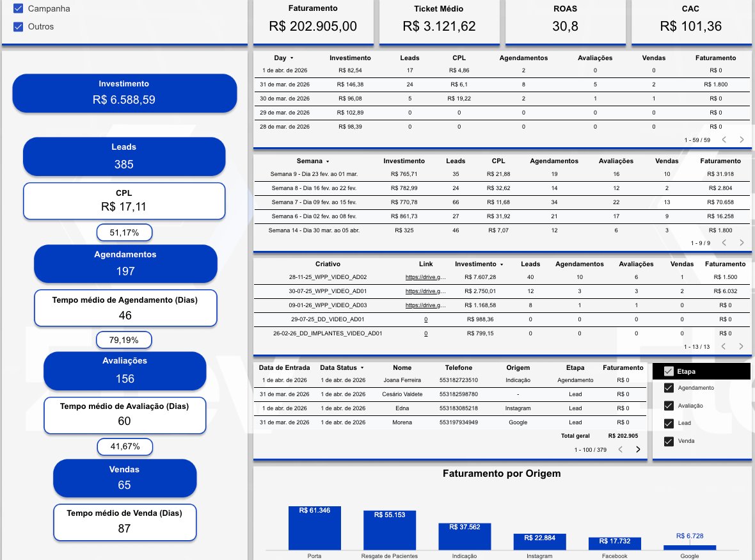Uncheck Avaliação in the Etapa list

(x=669, y=405)
